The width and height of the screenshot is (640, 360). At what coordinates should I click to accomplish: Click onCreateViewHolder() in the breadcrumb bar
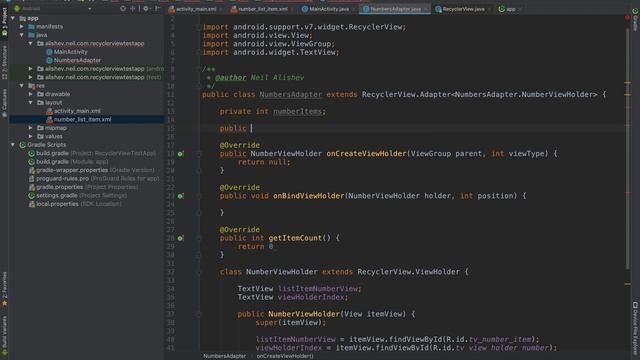point(285,356)
